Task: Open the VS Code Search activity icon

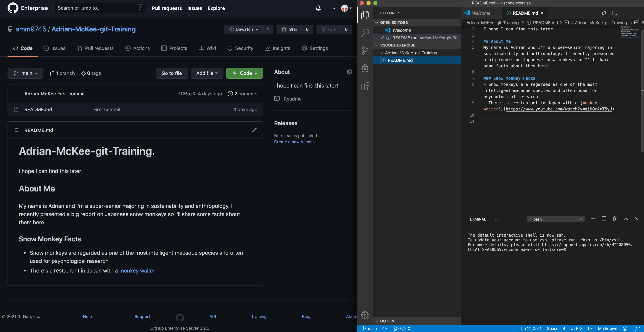Action: [x=365, y=32]
